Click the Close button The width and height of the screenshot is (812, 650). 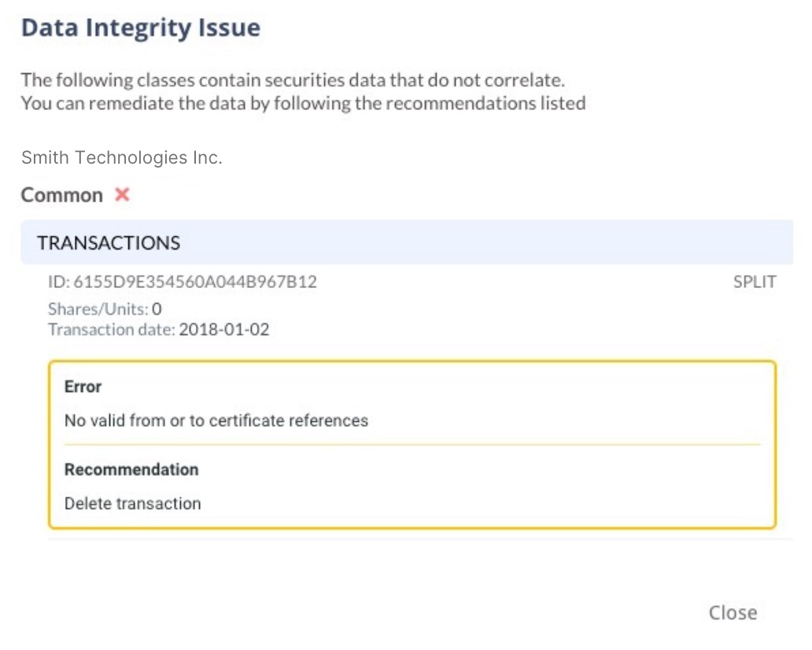pos(732,612)
